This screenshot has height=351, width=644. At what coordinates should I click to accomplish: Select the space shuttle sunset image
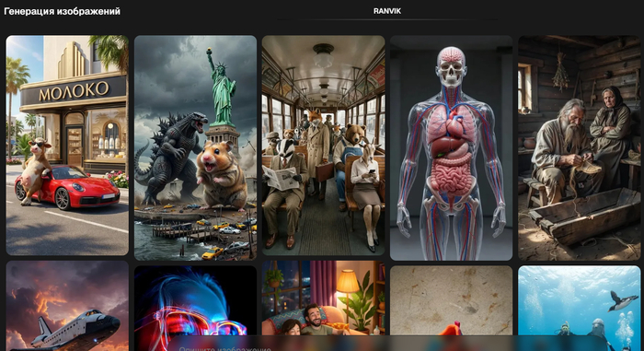click(x=67, y=306)
